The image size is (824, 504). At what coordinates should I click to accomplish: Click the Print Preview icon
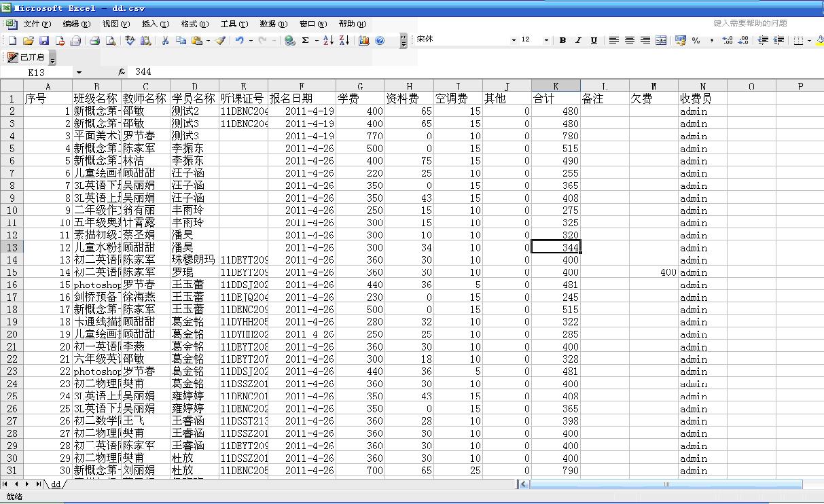point(111,41)
